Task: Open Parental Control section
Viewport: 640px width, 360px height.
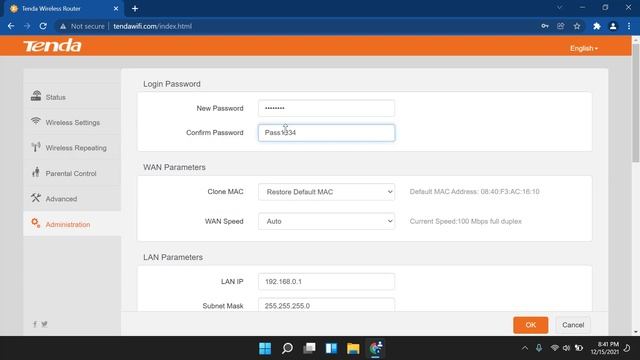Action: pyautogui.click(x=72, y=173)
